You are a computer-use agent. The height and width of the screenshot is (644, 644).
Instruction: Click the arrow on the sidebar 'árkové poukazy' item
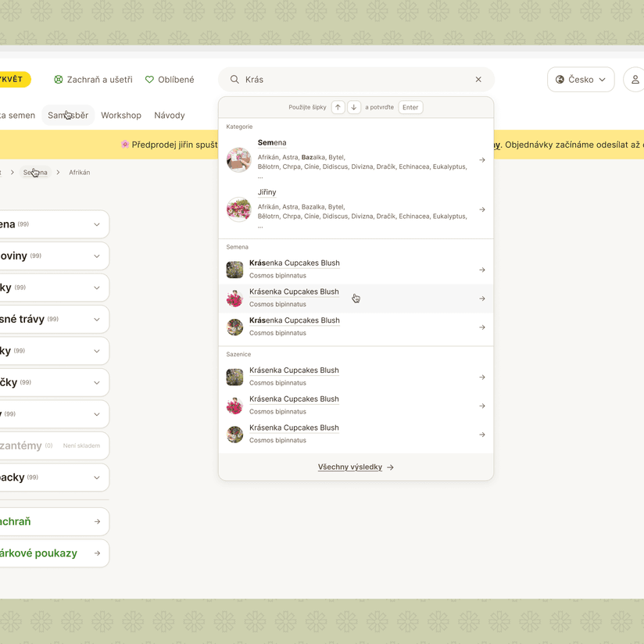[98, 553]
